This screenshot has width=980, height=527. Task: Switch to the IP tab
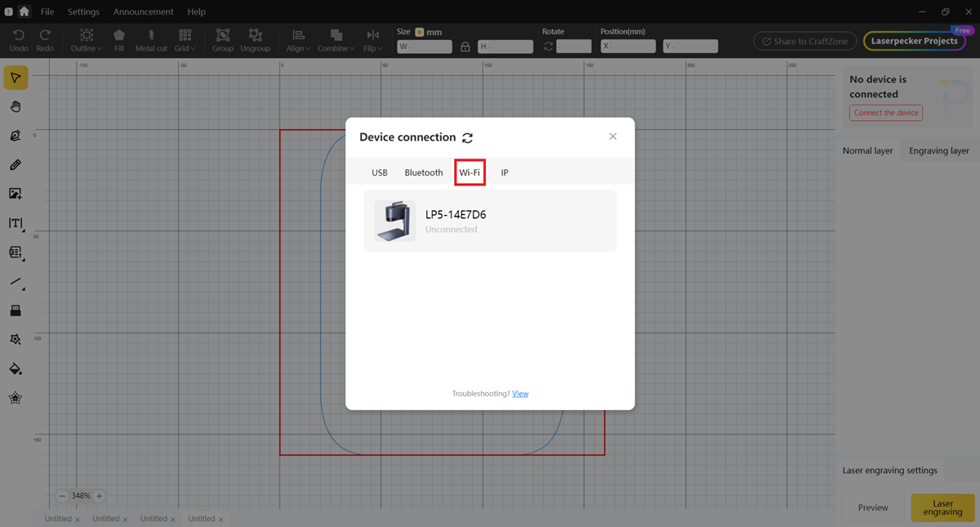[505, 172]
